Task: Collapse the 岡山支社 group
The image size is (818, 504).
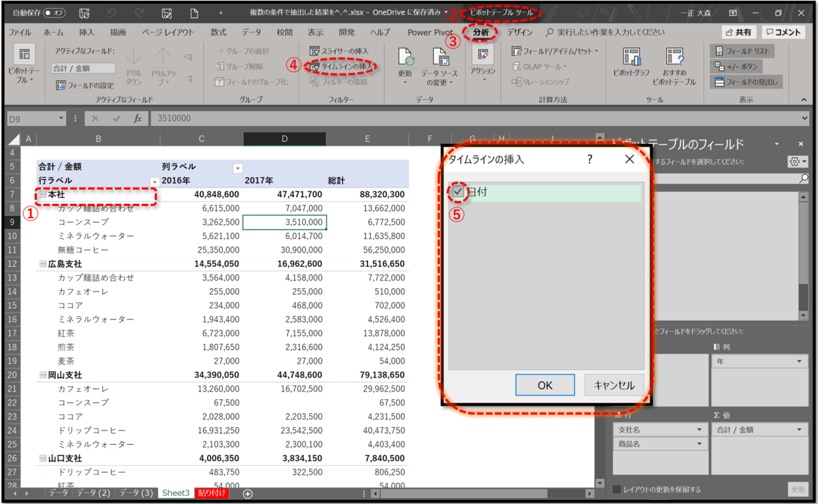Action: tap(42, 375)
